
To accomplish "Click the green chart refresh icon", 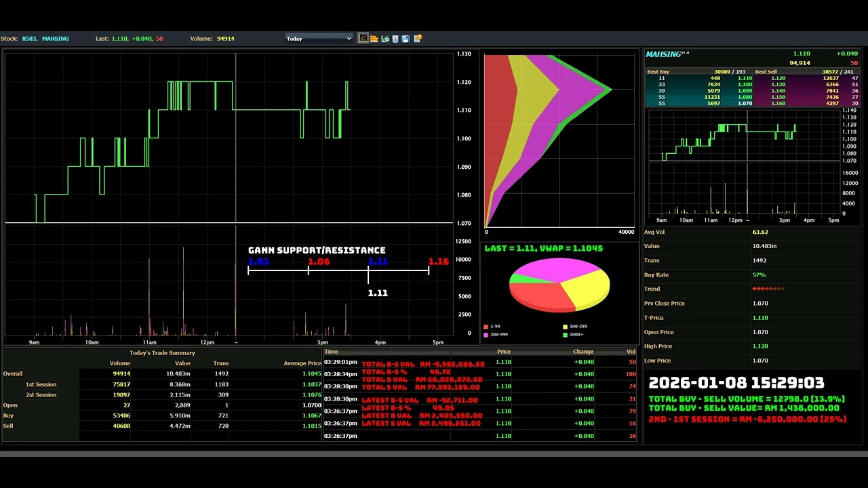I will coord(384,39).
